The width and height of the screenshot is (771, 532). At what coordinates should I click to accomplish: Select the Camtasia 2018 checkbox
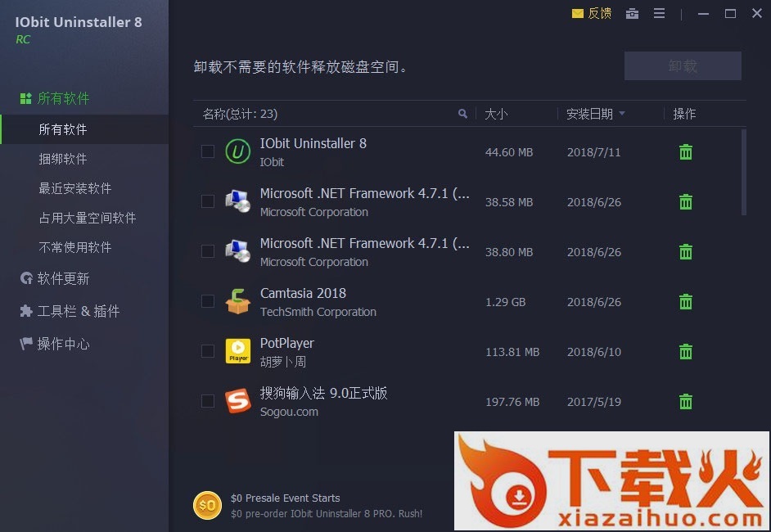tap(208, 301)
